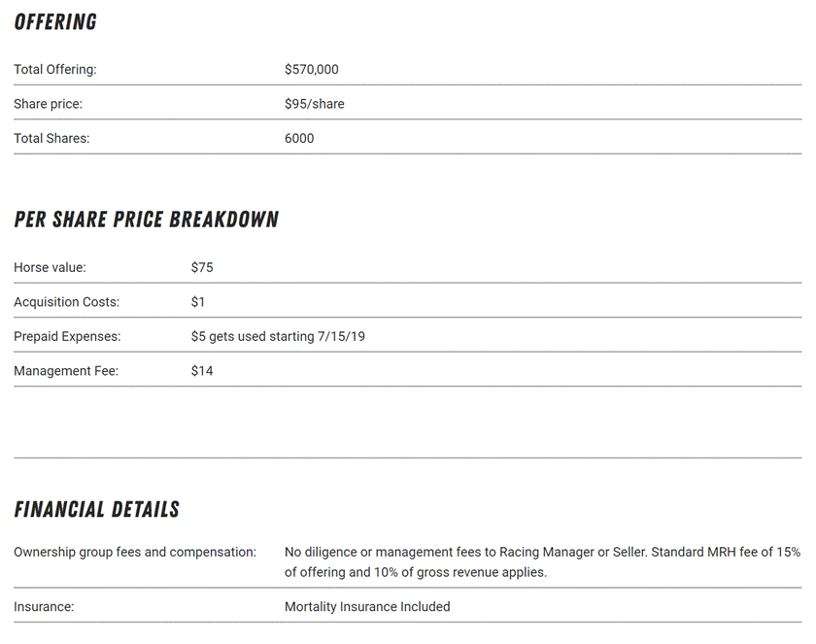Click the $14 management fee amount

tap(202, 371)
